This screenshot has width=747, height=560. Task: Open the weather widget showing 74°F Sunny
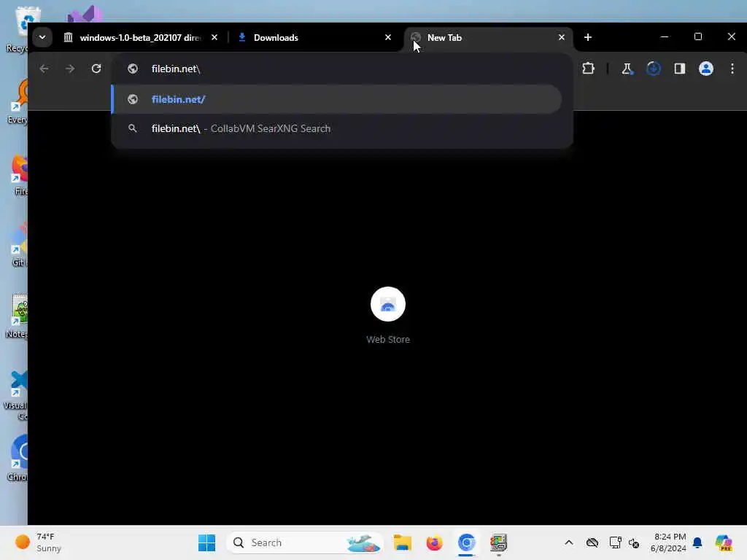[x=39, y=542]
